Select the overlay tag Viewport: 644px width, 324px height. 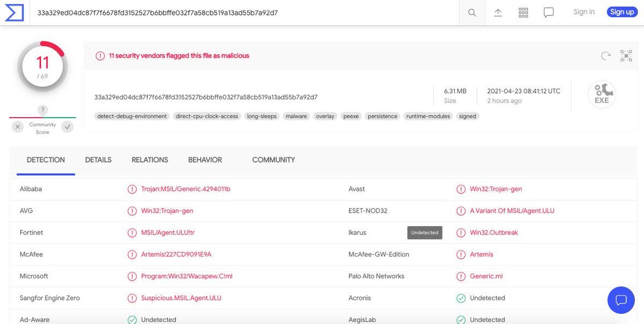325,116
